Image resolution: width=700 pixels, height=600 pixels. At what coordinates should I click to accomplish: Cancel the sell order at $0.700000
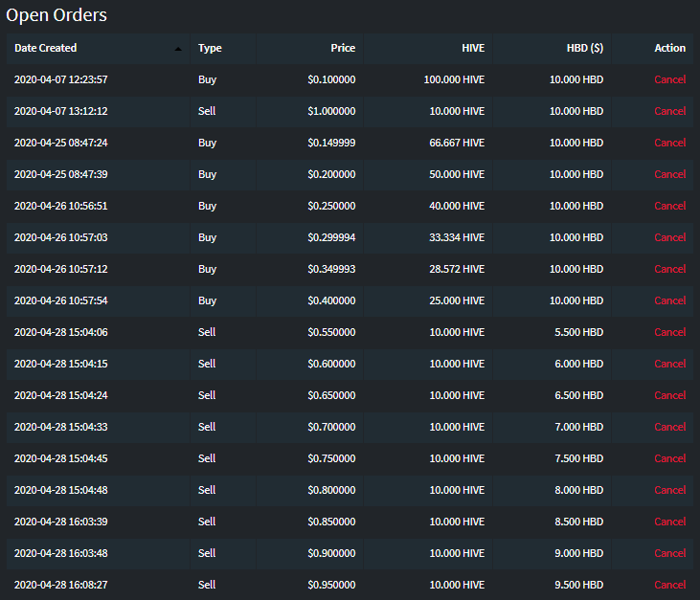coord(669,427)
